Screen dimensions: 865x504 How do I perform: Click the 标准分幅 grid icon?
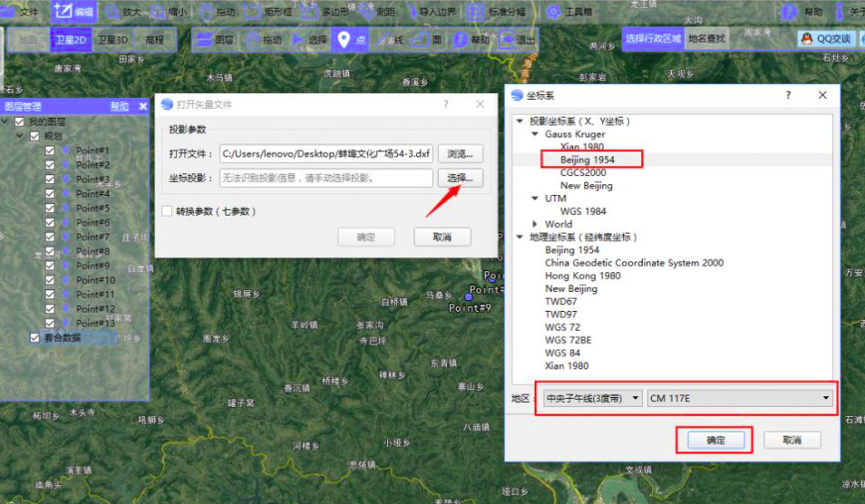coord(475,12)
